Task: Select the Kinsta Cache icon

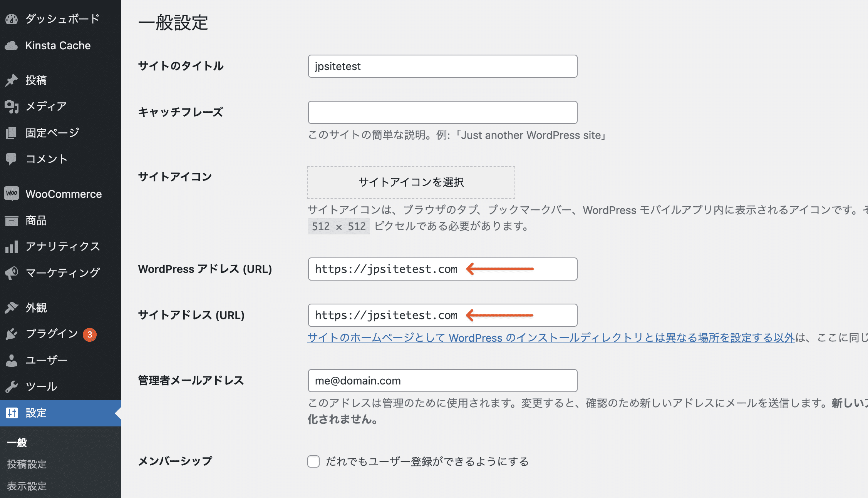Action: tap(12, 45)
